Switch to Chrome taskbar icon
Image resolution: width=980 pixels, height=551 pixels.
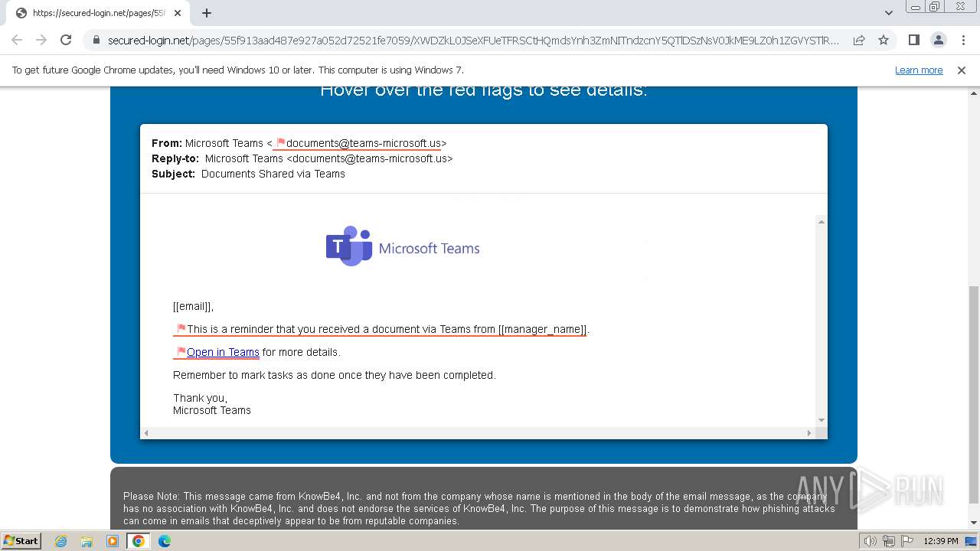(139, 541)
